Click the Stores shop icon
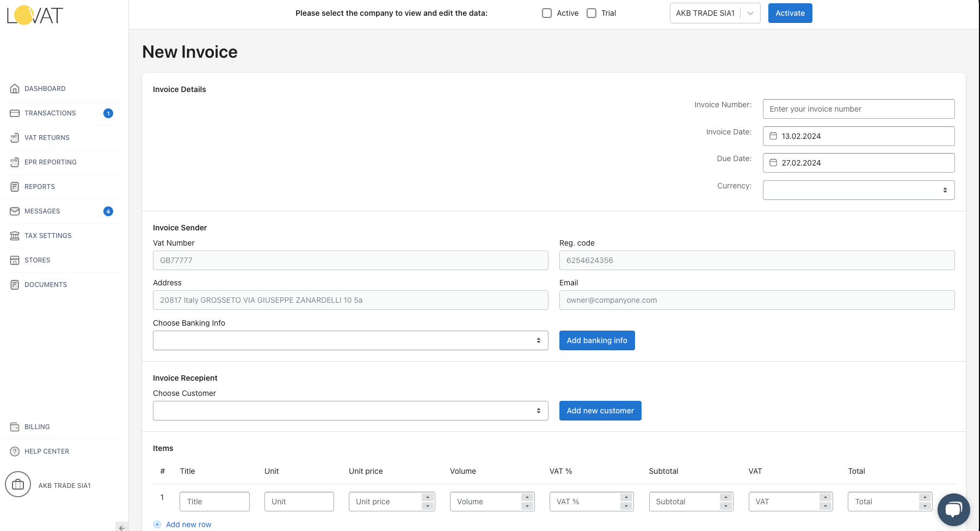The width and height of the screenshot is (980, 531). pos(15,260)
